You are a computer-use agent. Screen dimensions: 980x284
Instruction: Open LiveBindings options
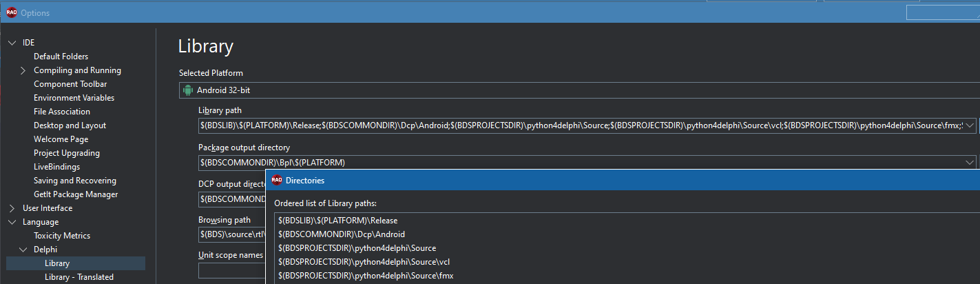click(x=56, y=167)
